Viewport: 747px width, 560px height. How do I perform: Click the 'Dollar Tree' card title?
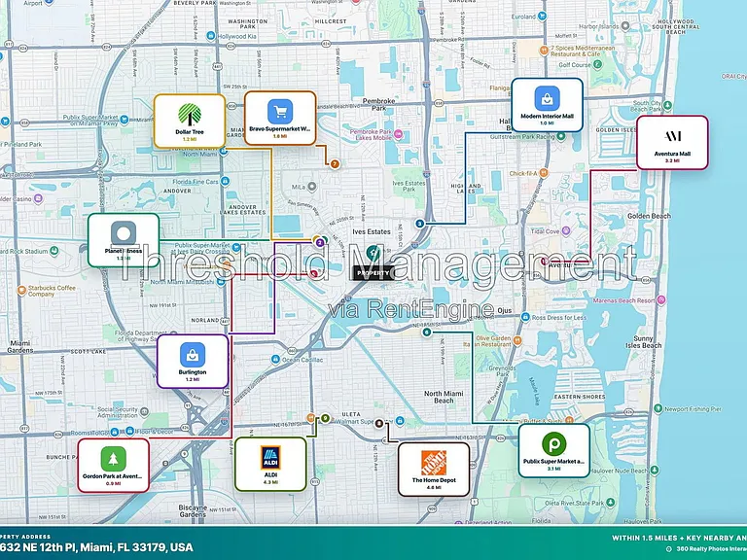(190, 132)
